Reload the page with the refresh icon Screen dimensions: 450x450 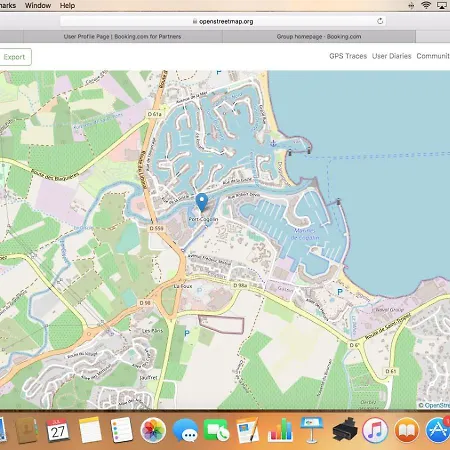tap(380, 21)
